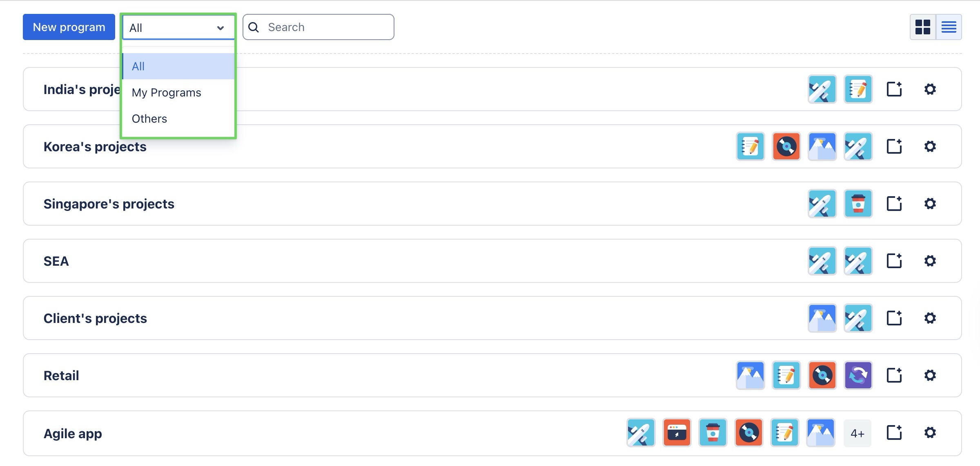Select My Programs from filter list

(x=166, y=92)
